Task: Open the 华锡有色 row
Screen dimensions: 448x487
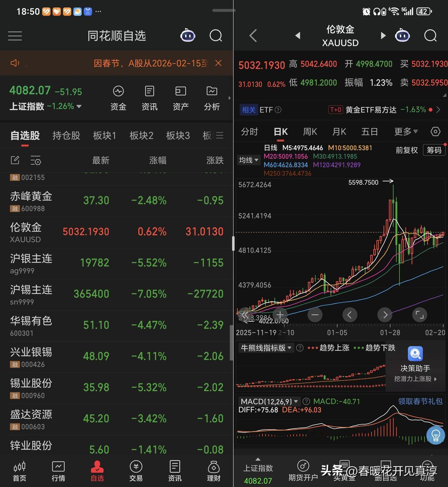Action: [x=117, y=326]
